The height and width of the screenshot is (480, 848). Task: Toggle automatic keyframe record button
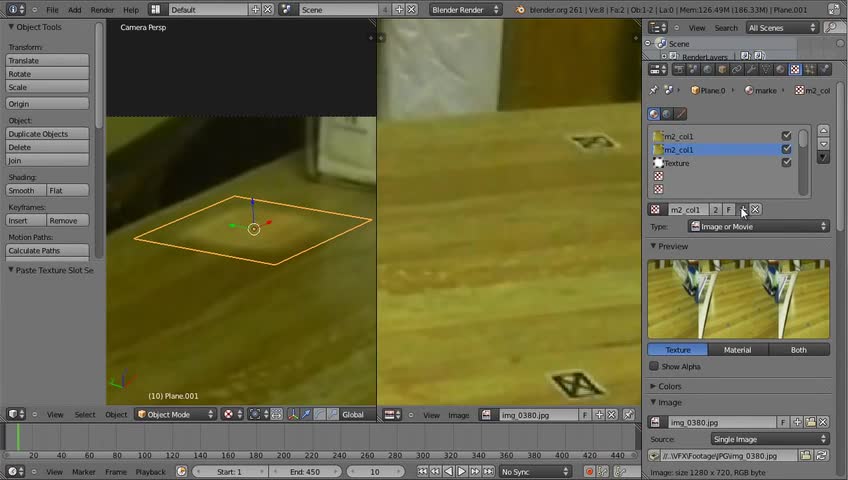(x=589, y=471)
